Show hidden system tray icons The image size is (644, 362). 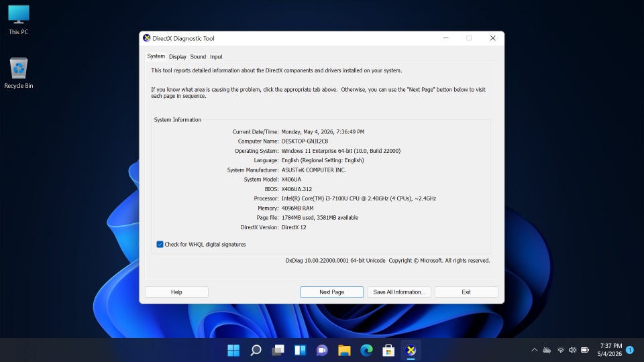[535, 350]
